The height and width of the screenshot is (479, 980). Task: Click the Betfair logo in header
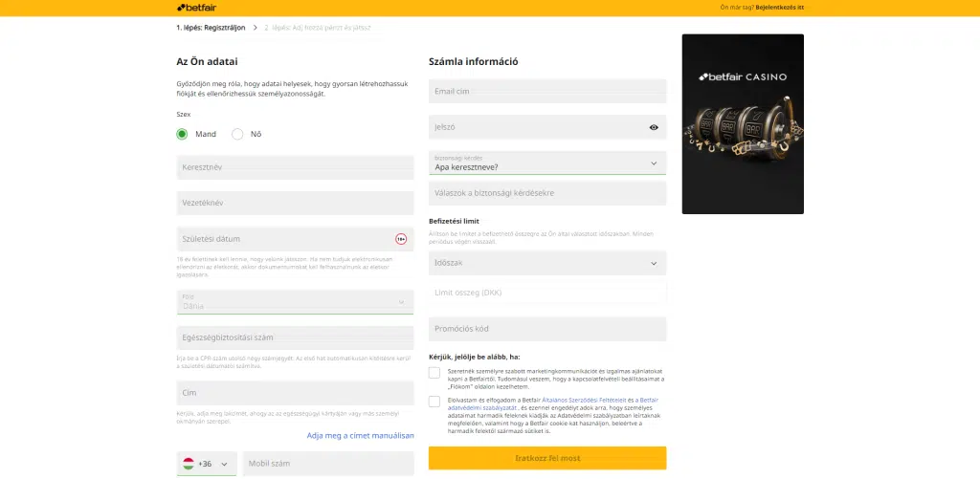196,8
